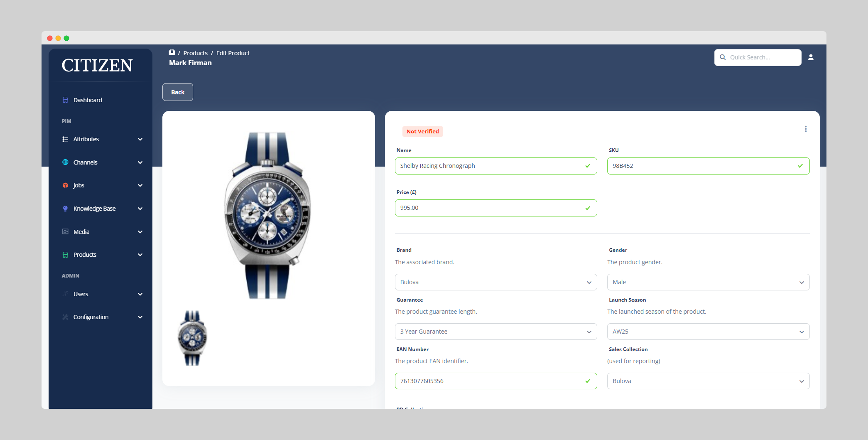Open the Gender dropdown showing Male

(x=709, y=282)
